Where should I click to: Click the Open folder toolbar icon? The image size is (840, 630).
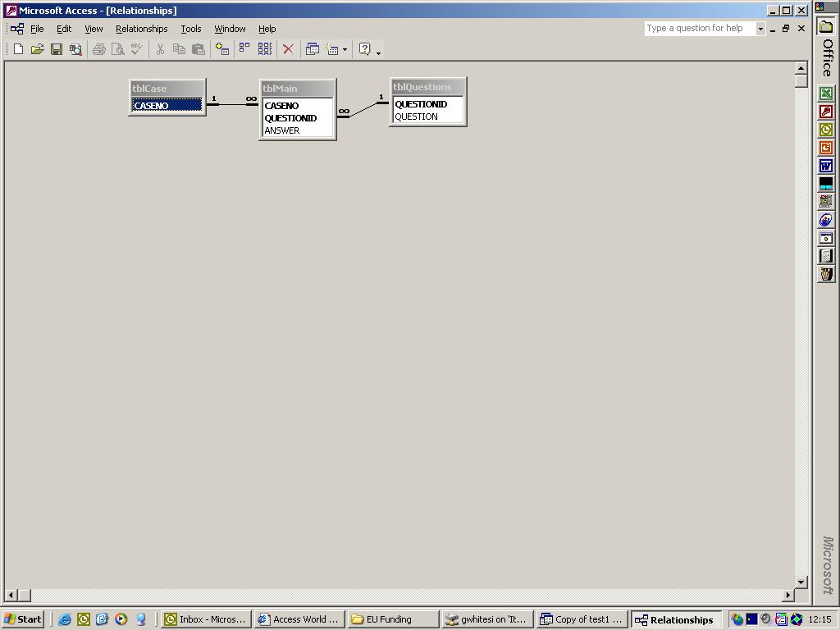pos(37,49)
